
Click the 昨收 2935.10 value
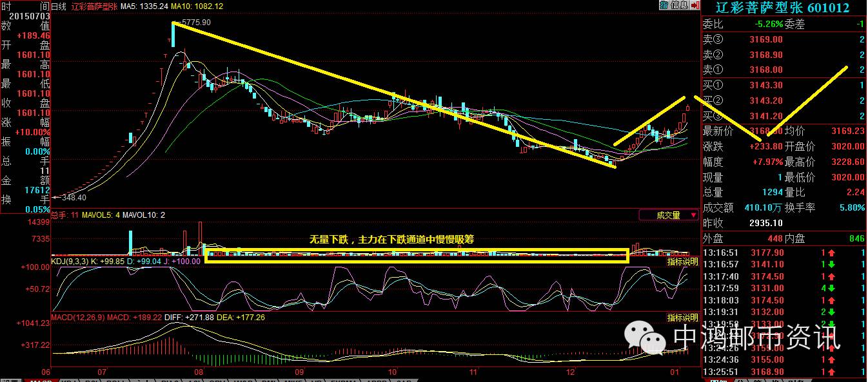click(766, 223)
